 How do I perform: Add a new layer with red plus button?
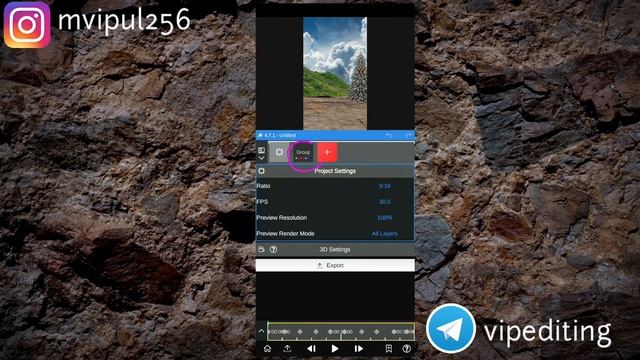pyautogui.click(x=327, y=152)
